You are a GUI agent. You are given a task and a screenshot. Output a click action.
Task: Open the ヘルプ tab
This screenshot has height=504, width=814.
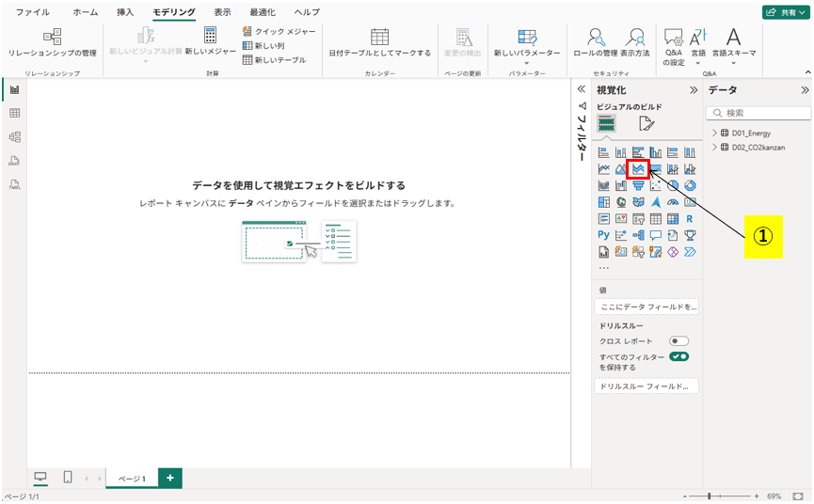[x=307, y=12]
